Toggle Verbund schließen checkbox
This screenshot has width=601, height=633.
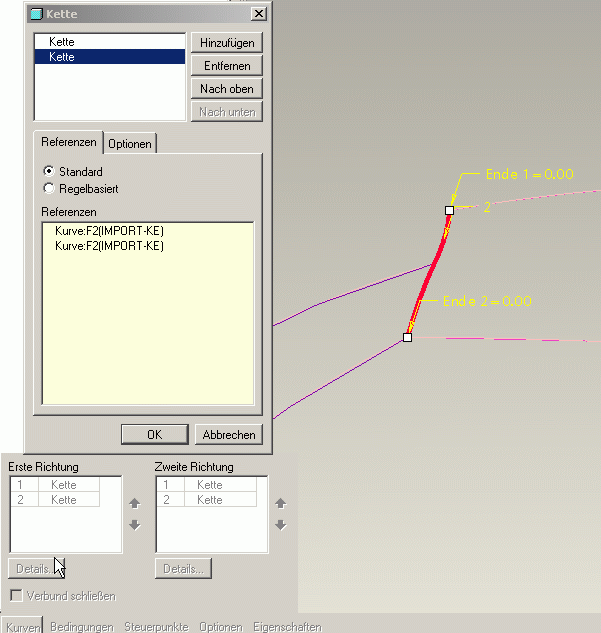point(17,595)
